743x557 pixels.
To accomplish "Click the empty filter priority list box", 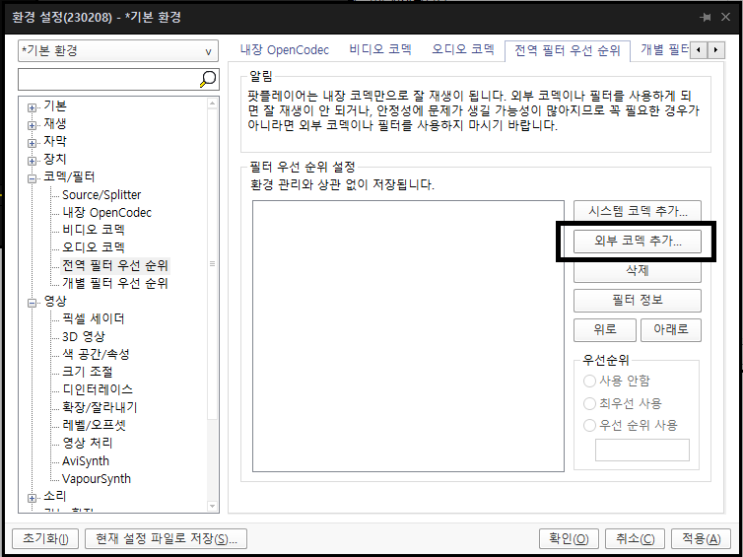I will point(408,336).
